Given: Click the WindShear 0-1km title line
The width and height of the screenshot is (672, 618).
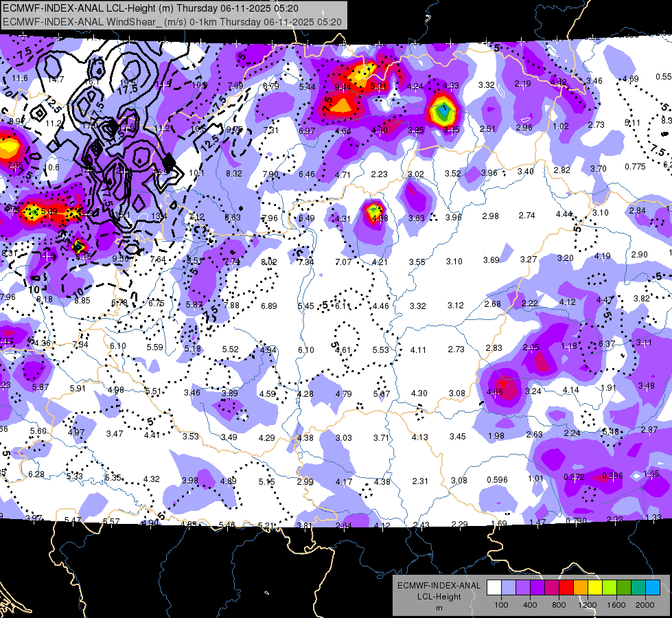Looking at the screenshot, I should 172,22.
